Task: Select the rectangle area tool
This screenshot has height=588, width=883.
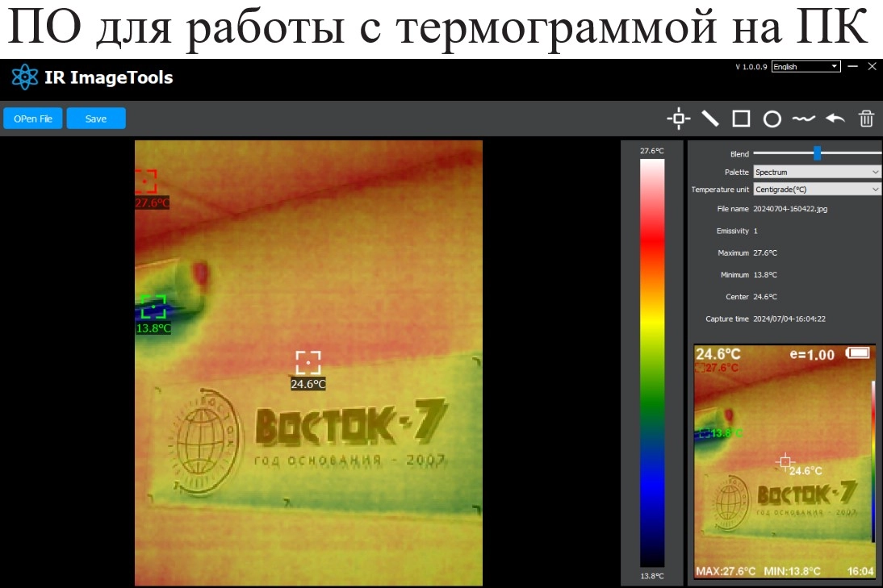Action: tap(741, 119)
